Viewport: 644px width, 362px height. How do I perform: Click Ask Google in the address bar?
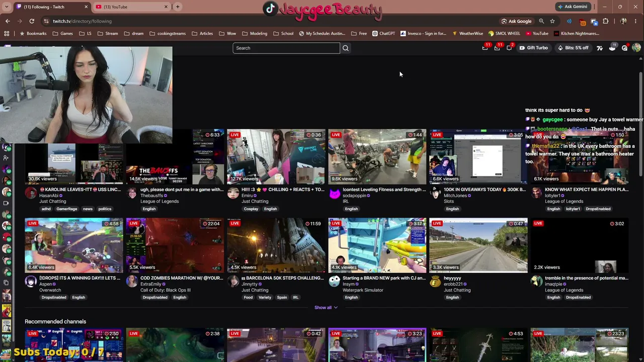[x=516, y=21]
